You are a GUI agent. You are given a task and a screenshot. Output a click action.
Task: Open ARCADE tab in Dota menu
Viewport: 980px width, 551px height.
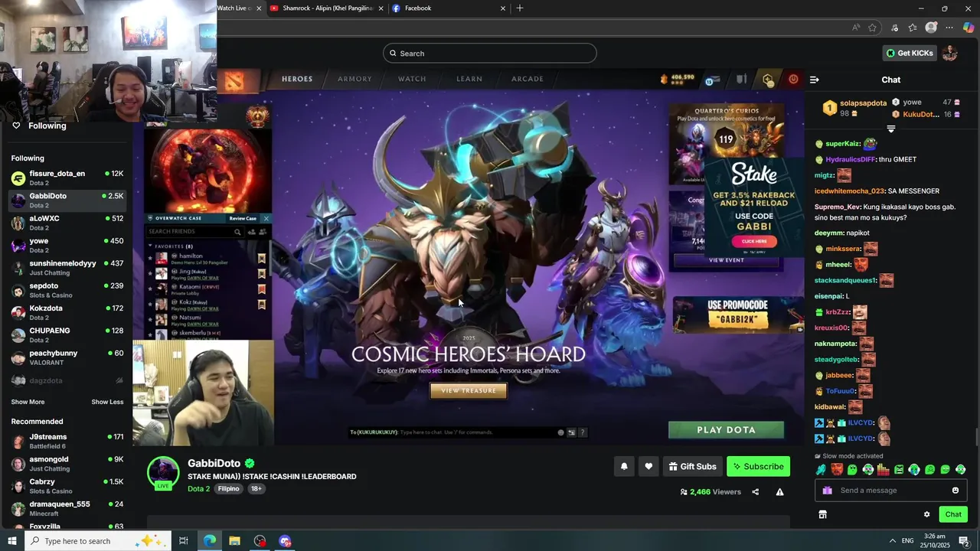pos(528,79)
